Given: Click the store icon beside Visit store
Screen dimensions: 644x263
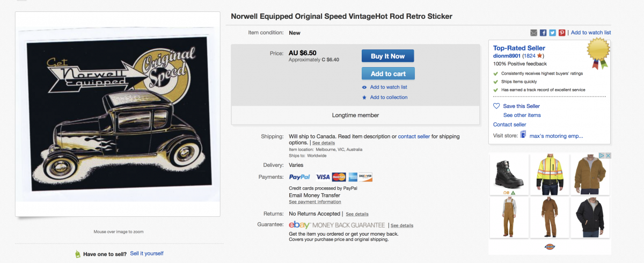Looking at the screenshot, I should (523, 135).
